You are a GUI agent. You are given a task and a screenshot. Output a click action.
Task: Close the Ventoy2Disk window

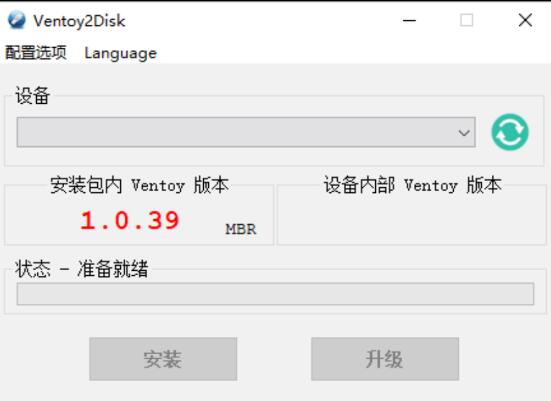click(x=525, y=20)
